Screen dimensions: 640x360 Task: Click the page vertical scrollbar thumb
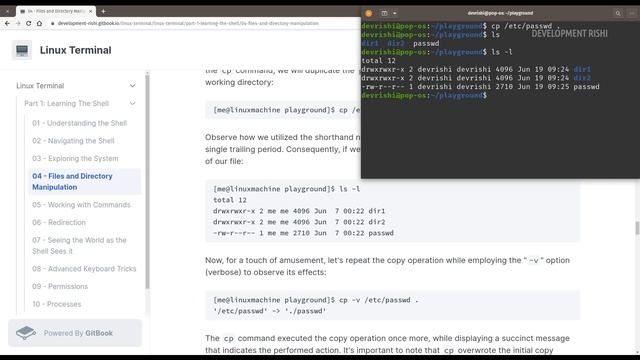637,228
